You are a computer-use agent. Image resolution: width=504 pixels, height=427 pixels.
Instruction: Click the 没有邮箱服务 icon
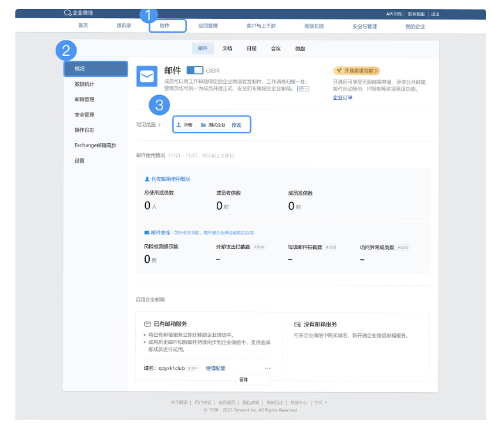tap(298, 324)
